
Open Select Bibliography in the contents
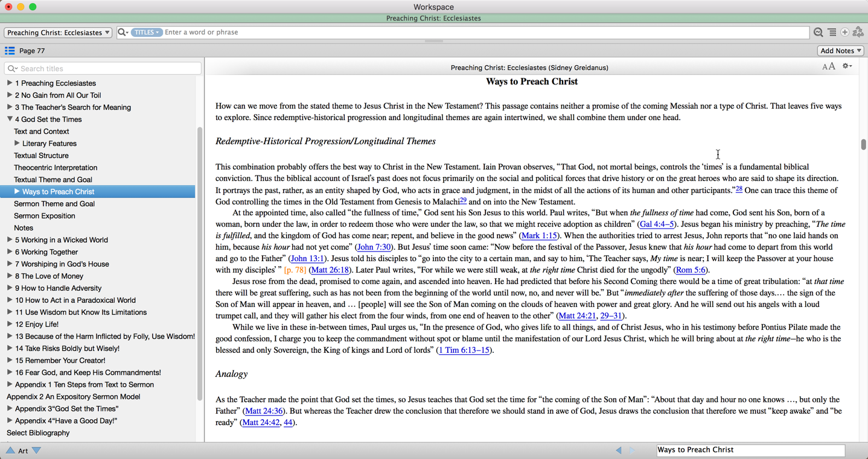[38, 433]
